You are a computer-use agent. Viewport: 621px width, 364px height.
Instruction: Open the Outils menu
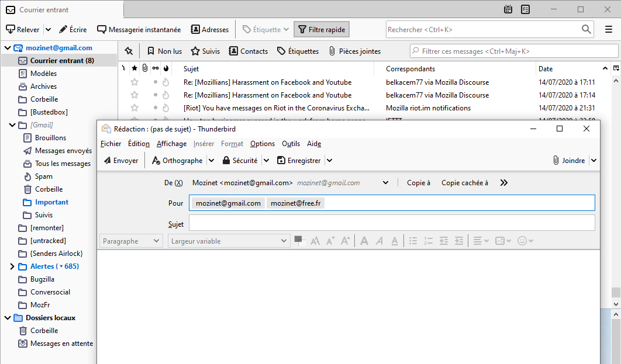(x=291, y=144)
